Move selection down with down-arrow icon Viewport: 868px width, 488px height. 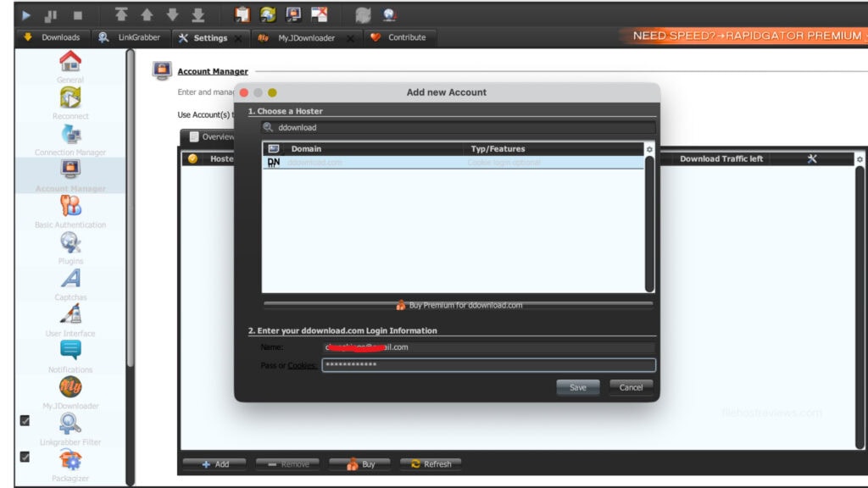pos(172,15)
